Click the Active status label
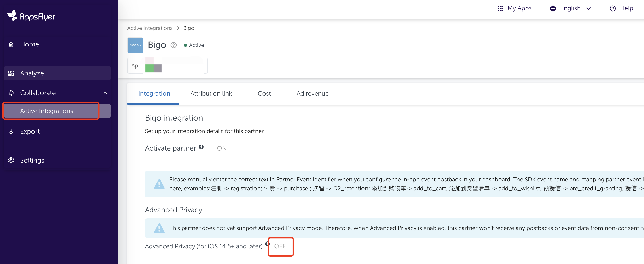The height and width of the screenshot is (264, 644). click(197, 45)
